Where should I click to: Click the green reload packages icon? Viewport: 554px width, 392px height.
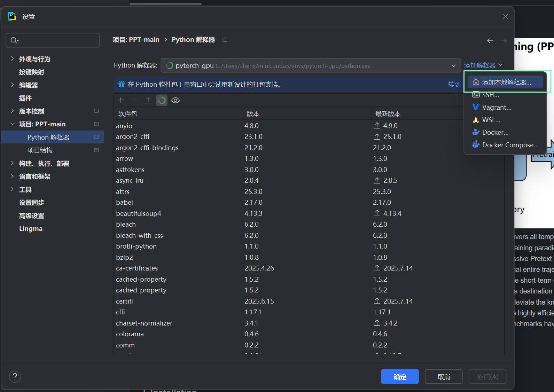[162, 100]
